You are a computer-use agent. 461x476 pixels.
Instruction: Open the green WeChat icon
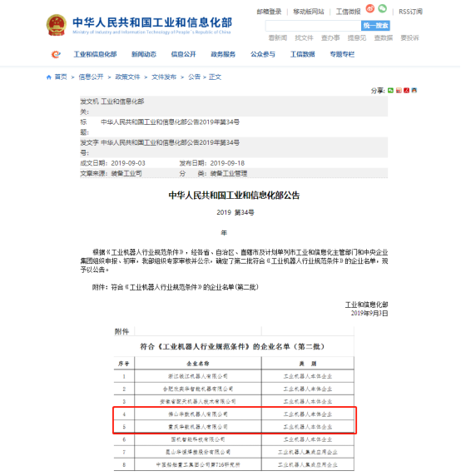(383, 8)
